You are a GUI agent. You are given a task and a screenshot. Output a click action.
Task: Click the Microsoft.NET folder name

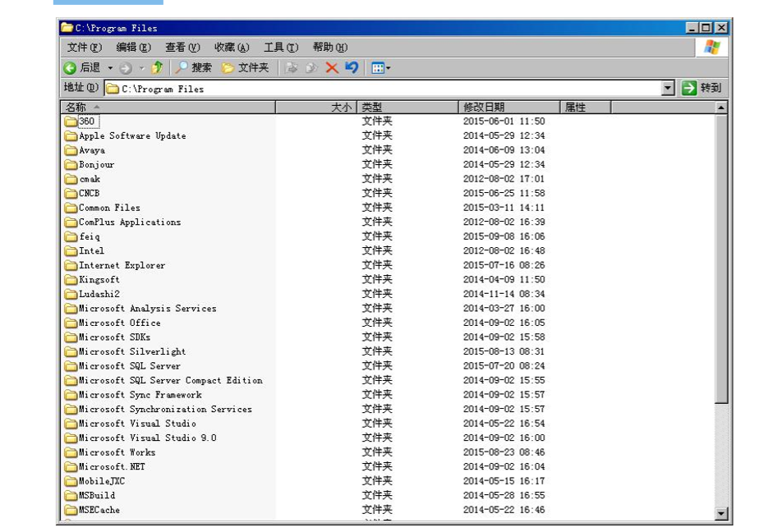(112, 466)
